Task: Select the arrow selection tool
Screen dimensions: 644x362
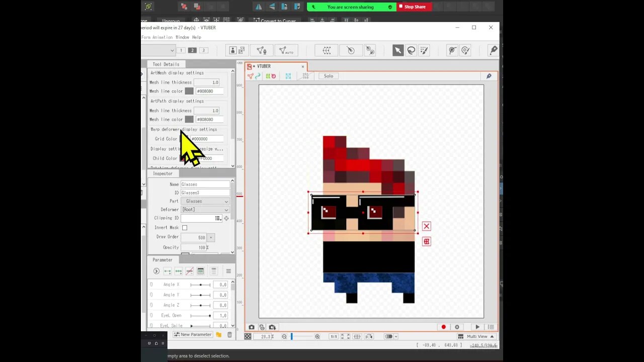Action: (x=398, y=50)
